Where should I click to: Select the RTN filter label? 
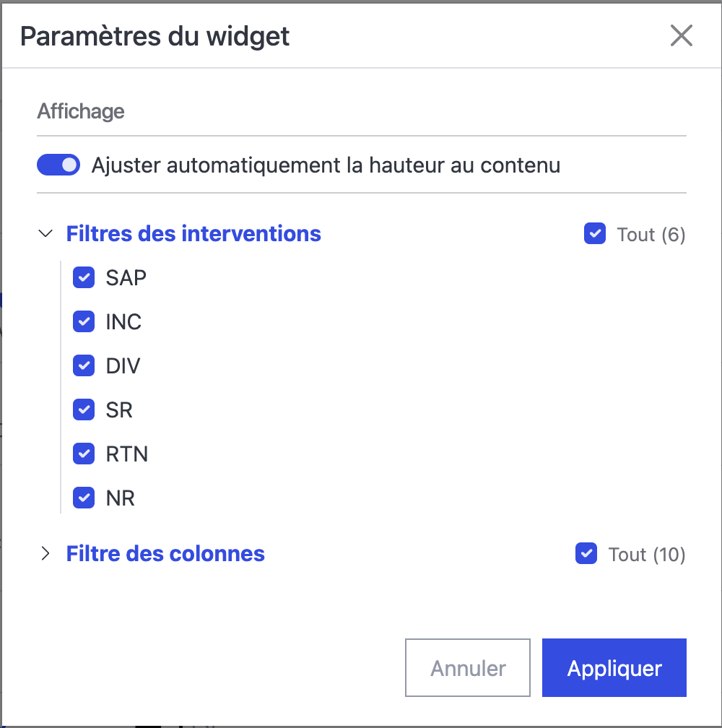pos(127,454)
